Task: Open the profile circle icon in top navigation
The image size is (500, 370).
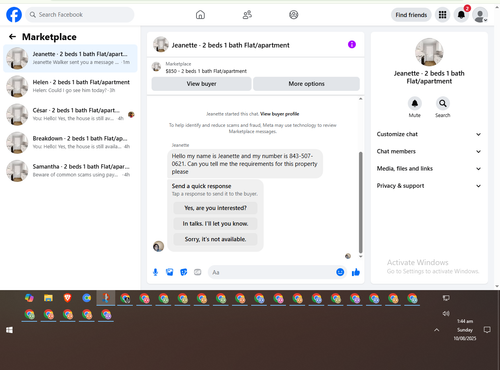Action: click(294, 15)
